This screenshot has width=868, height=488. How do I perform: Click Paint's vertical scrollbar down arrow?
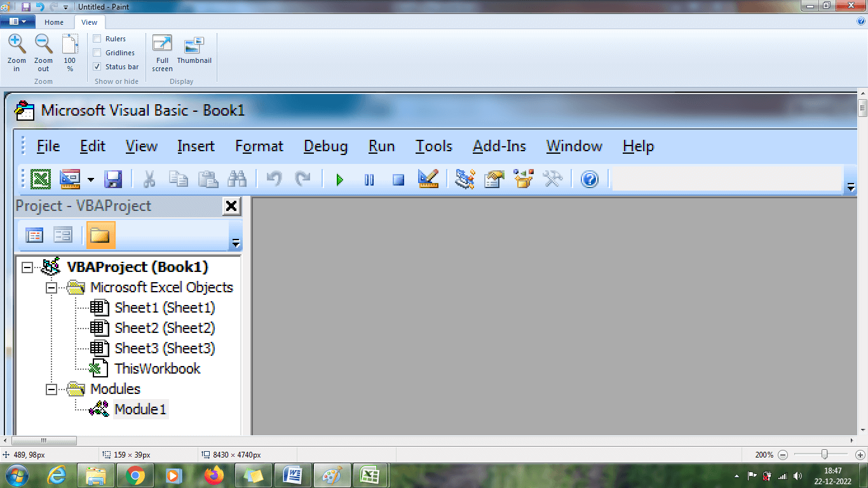pos(862,430)
